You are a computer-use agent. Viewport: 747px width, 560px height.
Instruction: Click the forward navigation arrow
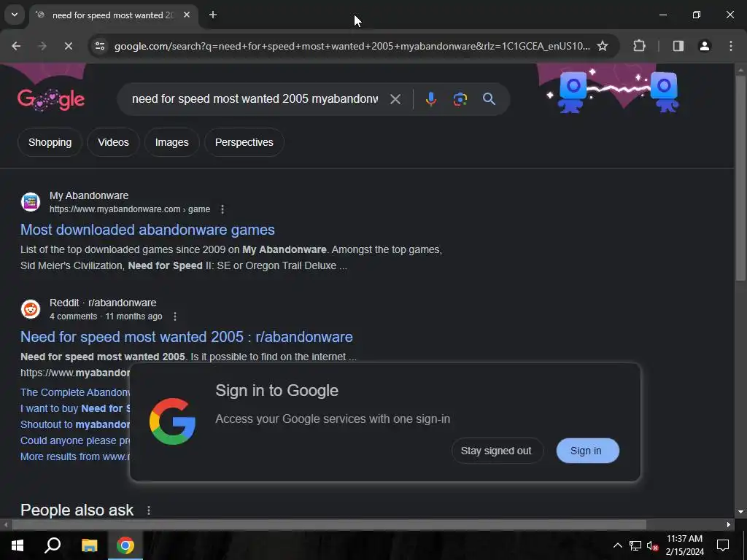(x=42, y=46)
